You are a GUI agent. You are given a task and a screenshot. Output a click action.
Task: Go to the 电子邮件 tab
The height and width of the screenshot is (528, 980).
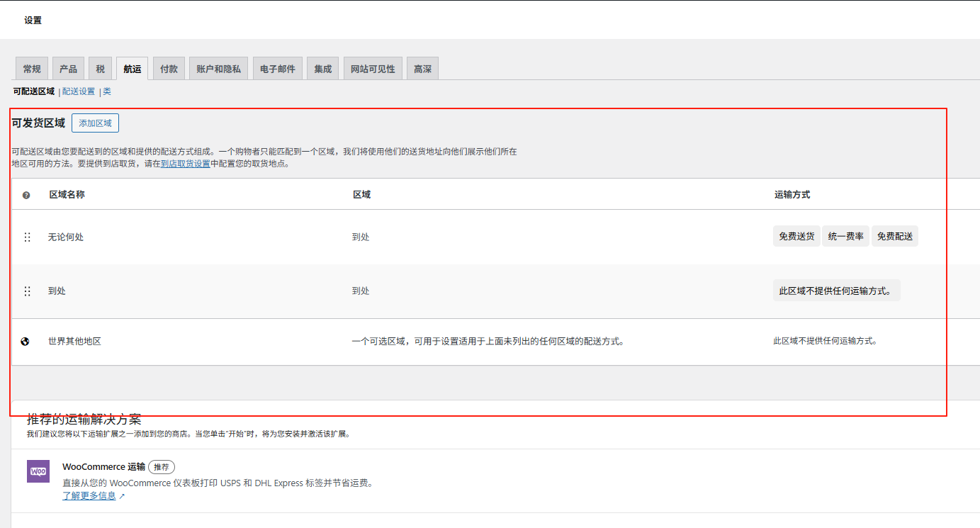[x=278, y=69]
